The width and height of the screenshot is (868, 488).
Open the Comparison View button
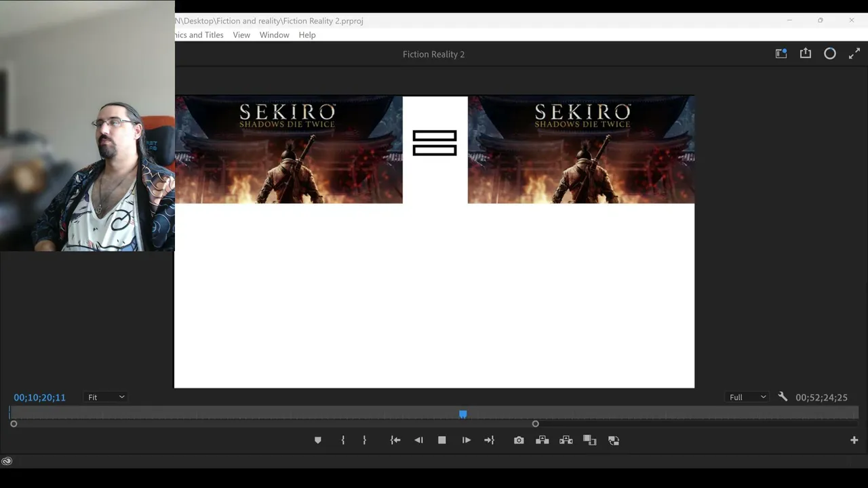point(590,441)
